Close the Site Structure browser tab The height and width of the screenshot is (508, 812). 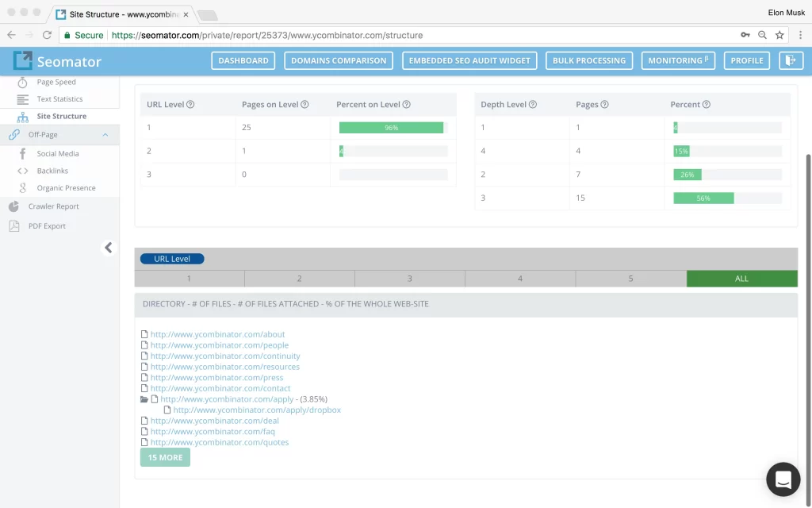186,14
